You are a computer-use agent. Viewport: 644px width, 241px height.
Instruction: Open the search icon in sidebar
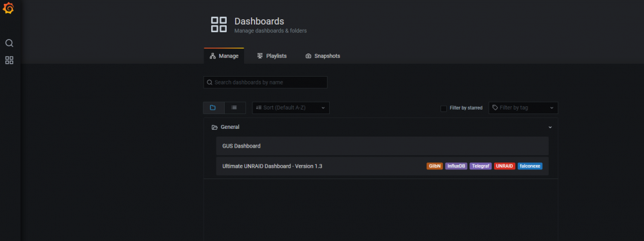click(9, 43)
